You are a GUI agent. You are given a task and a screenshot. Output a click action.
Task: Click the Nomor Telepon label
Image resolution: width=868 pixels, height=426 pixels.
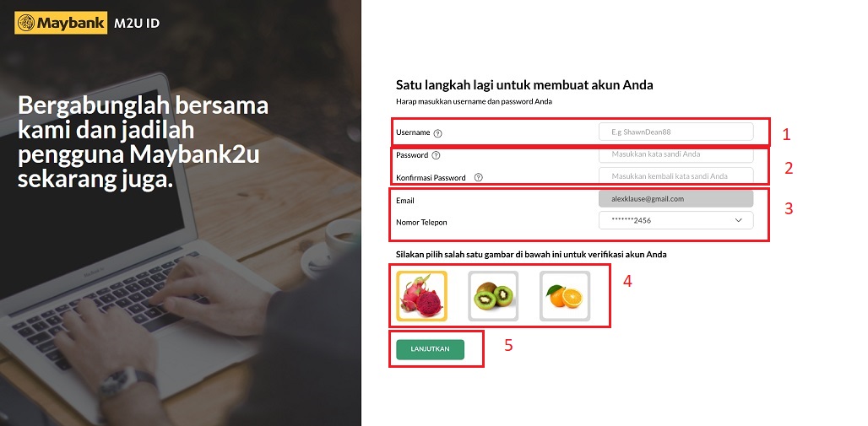click(421, 223)
